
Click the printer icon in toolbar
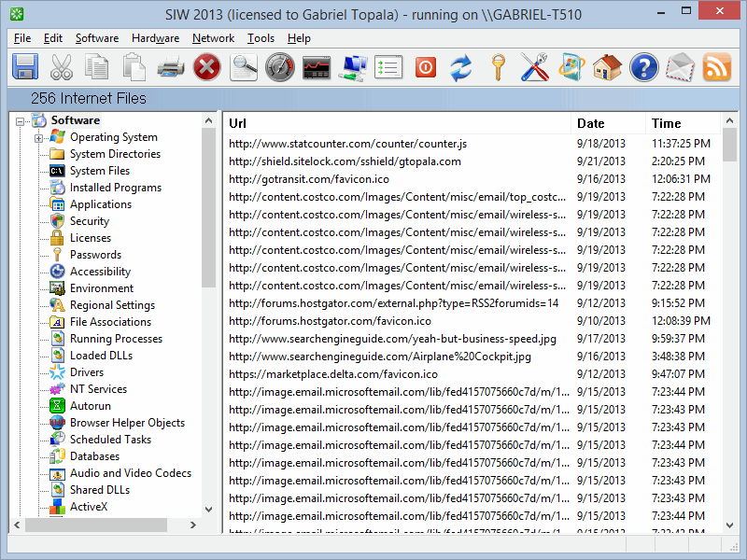click(171, 67)
